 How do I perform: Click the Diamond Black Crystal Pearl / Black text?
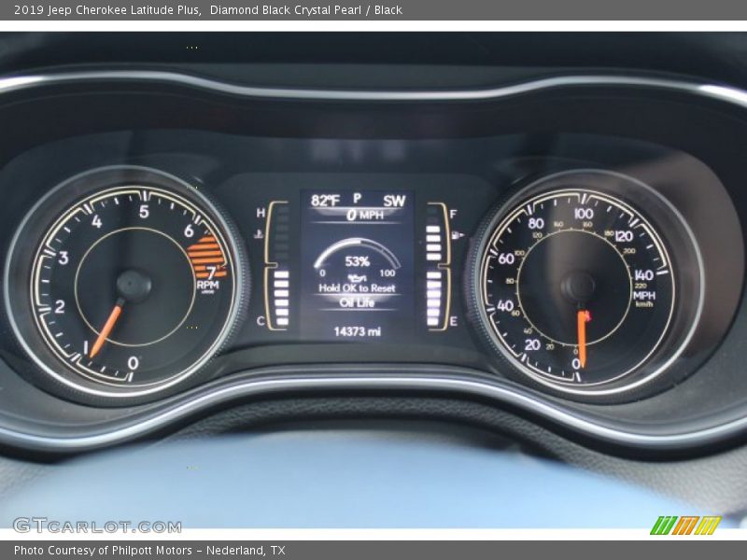pos(306,9)
